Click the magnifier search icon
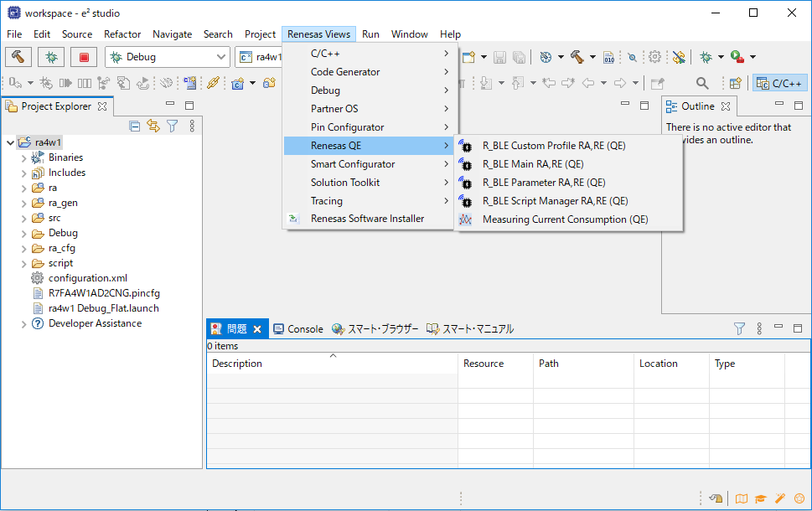812x511 pixels. pyautogui.click(x=702, y=83)
